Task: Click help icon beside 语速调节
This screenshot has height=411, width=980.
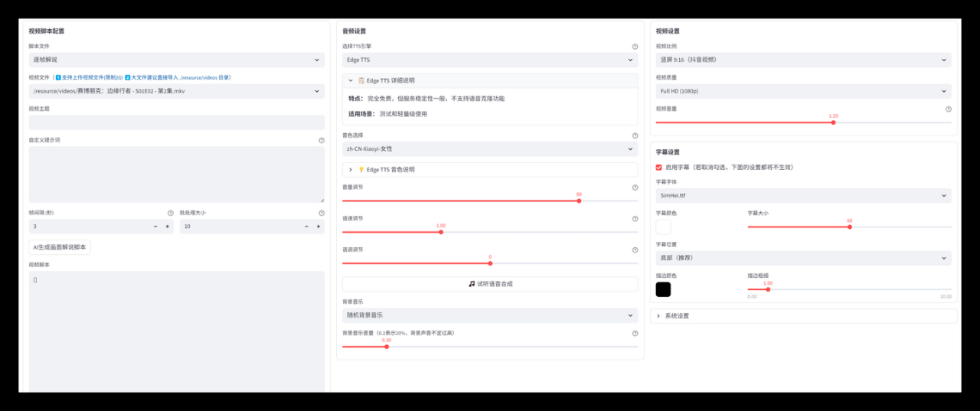Action: point(635,219)
